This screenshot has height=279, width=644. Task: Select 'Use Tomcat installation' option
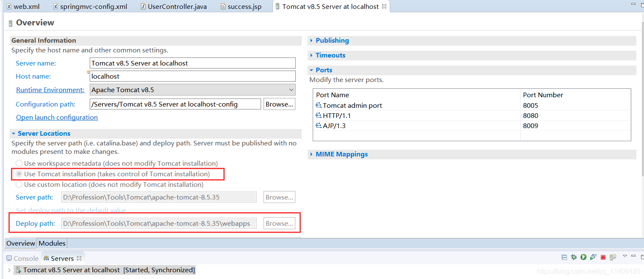[x=19, y=174]
